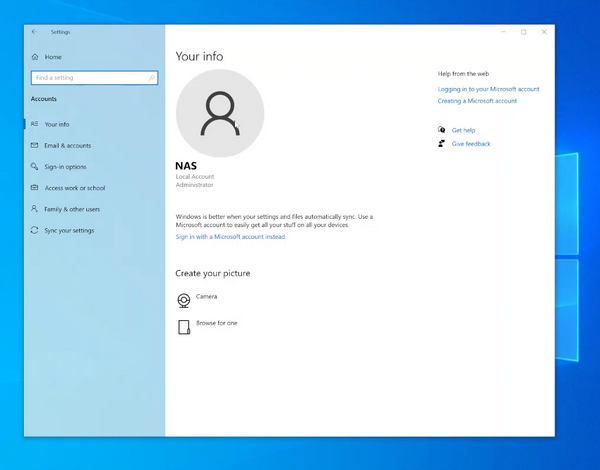The width and height of the screenshot is (600, 470).
Task: Click the back arrow in Settings
Action: pos(35,32)
